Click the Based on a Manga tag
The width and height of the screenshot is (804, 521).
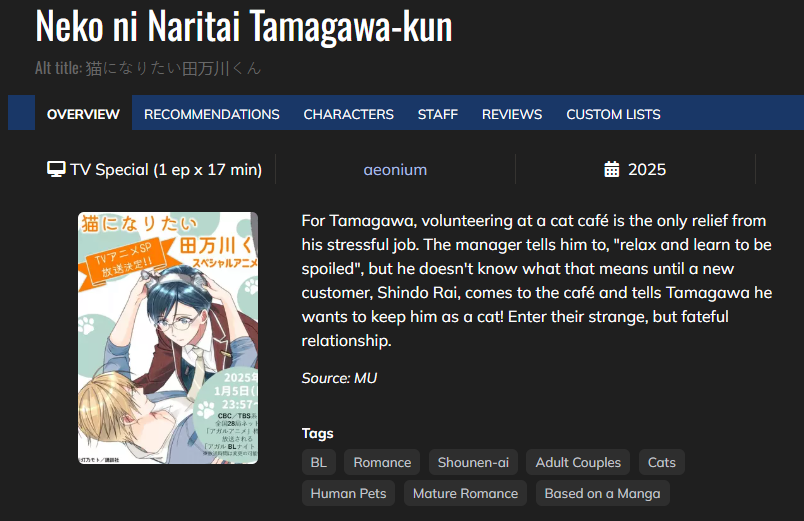click(x=602, y=493)
